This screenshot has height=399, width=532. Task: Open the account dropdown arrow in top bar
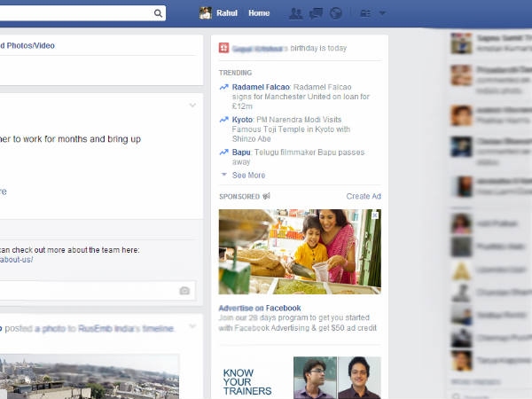coord(382,13)
